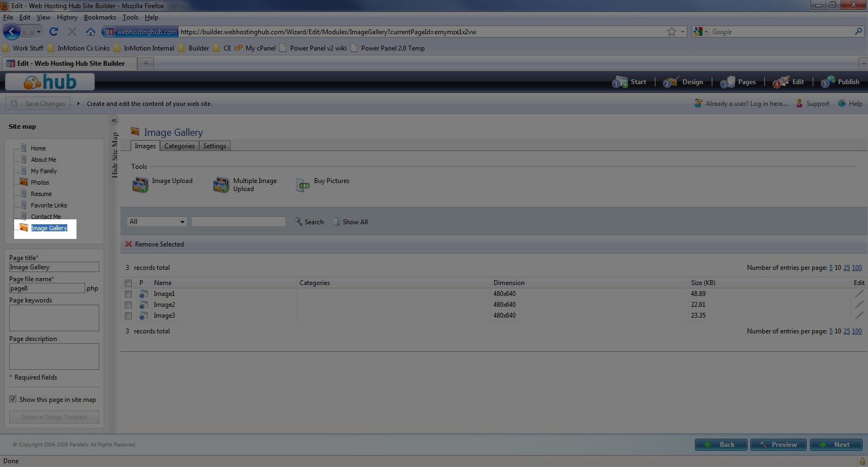The image size is (868, 467).
Task: Open the Multiple Image Upload tool
Action: pos(221,185)
